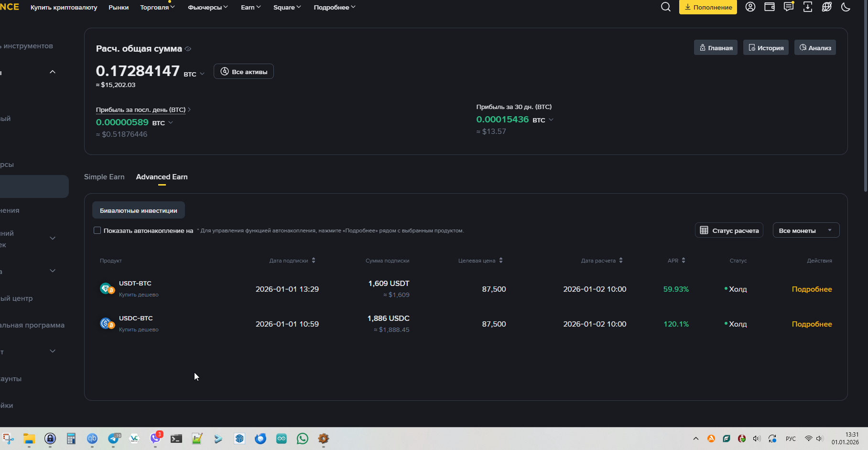Screen dimensions: 868x450
Task: Sort by Дата подписки column
Action: tap(293, 261)
